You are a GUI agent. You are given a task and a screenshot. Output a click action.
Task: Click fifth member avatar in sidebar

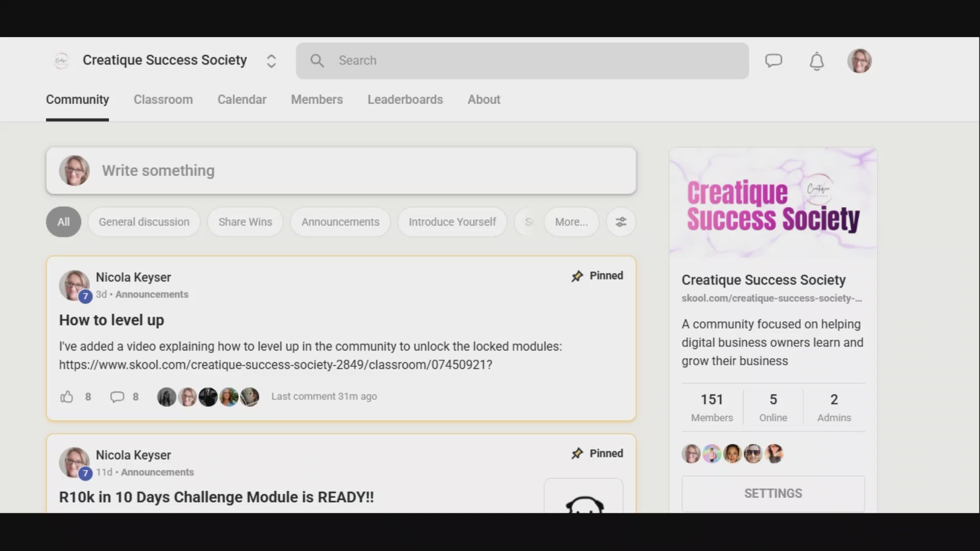(774, 454)
